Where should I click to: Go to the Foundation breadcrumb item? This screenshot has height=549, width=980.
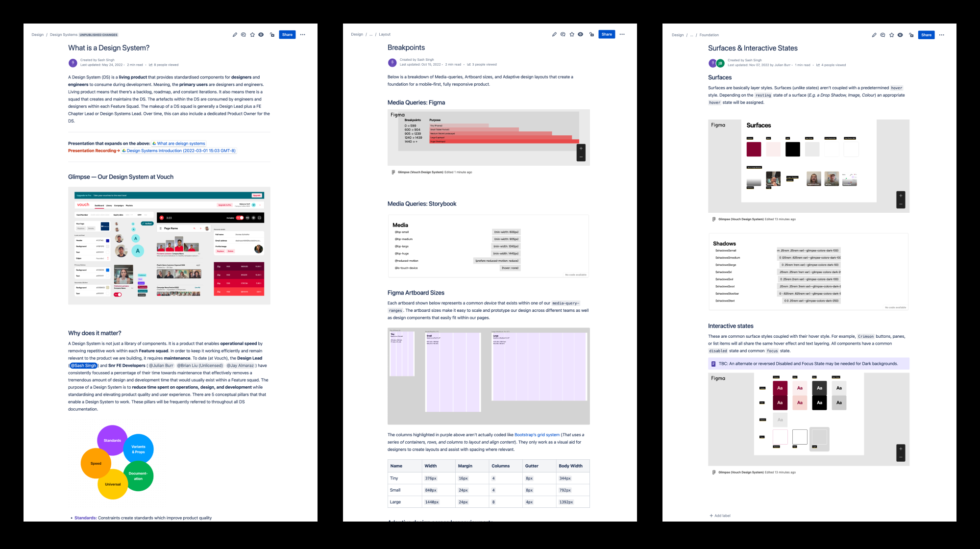709,35
